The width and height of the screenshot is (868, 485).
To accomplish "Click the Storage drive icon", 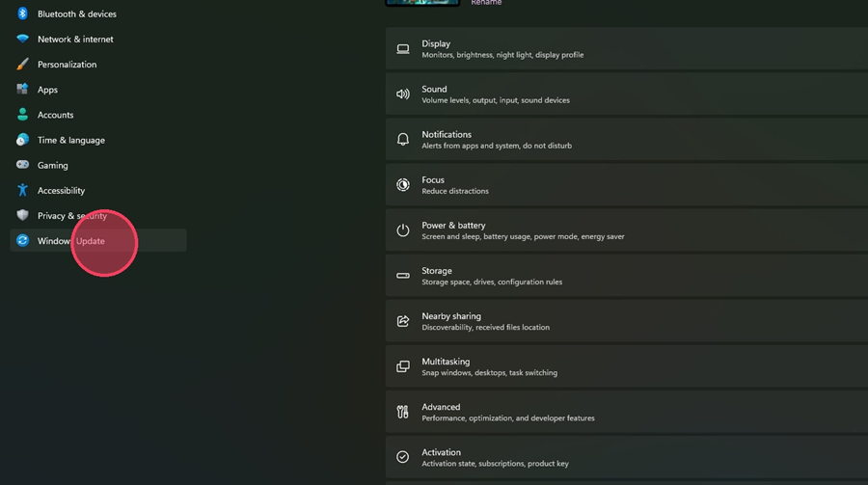I will coord(403,276).
